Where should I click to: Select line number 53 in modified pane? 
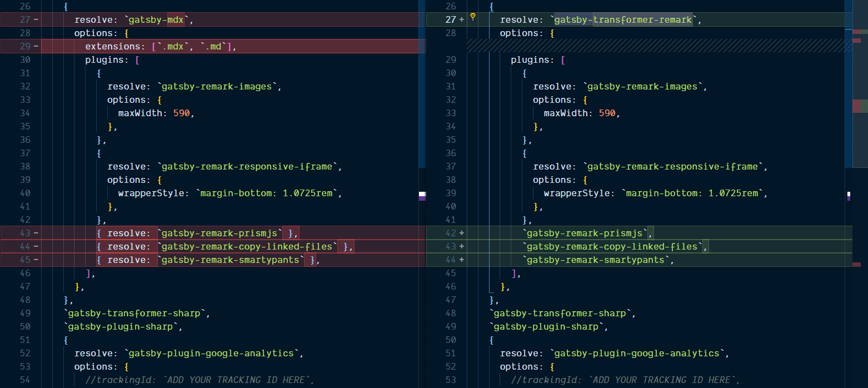click(451, 380)
